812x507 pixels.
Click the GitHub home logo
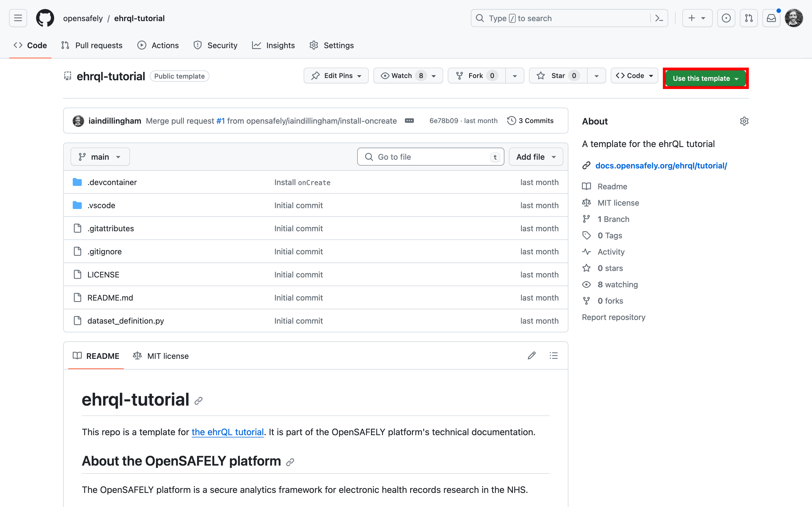click(x=45, y=18)
